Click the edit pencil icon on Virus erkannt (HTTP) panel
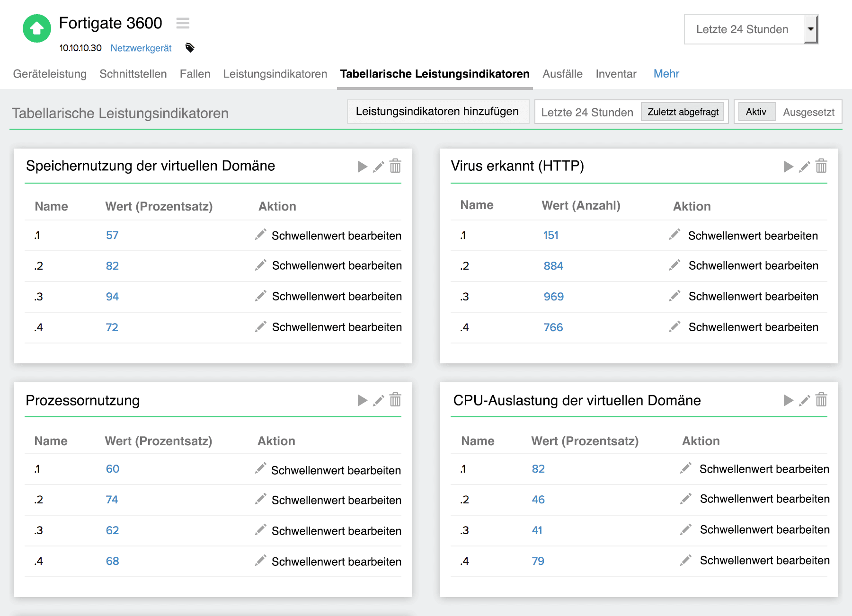852x616 pixels. [x=805, y=167]
